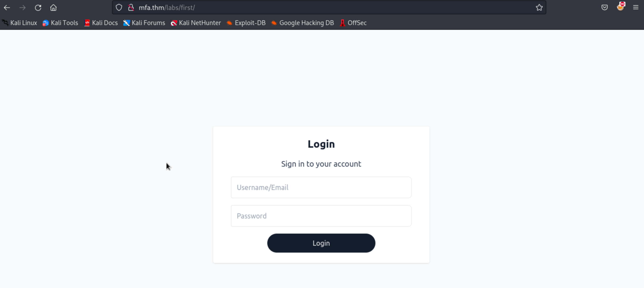The height and width of the screenshot is (288, 644).
Task: Click the forward navigation arrow
Action: 22,8
